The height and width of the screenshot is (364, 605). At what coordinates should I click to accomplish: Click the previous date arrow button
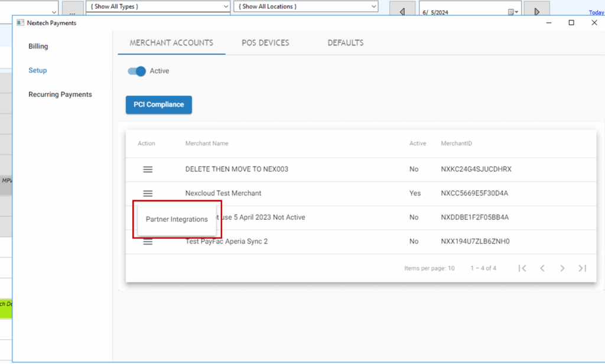click(402, 11)
